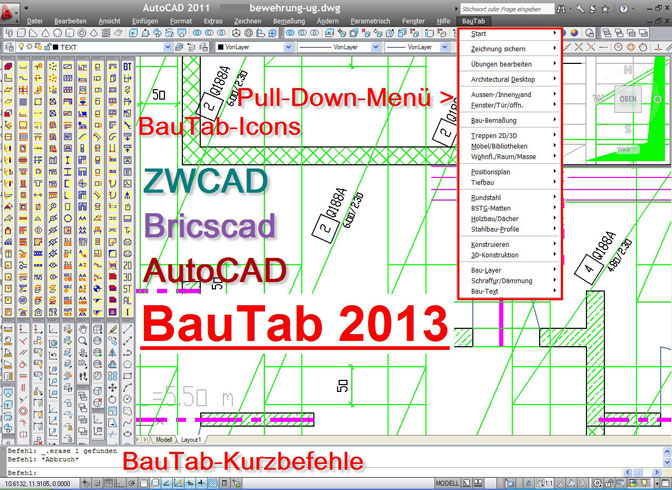Create a 3D Sphere solid
Viewport: 672px width, 490px height.
click(x=57, y=33)
